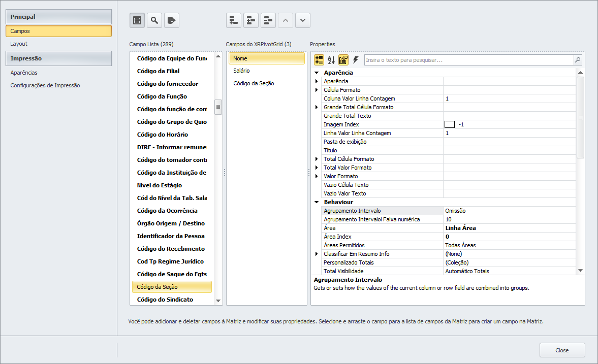598x364 pixels.
Task: Select the Salário pivot grid field
Action: [267, 71]
